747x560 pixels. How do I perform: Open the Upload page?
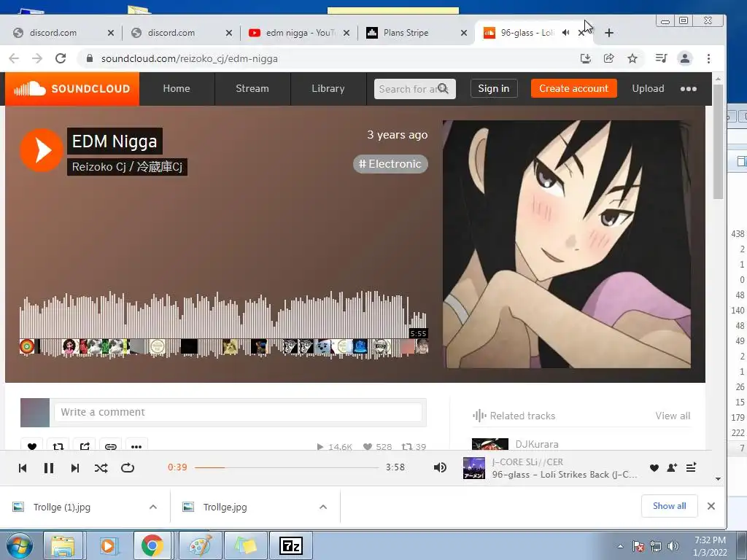(648, 88)
